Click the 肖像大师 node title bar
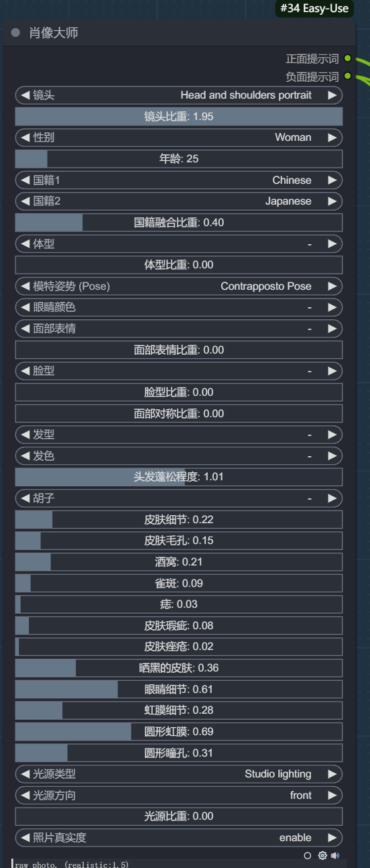The image size is (370, 868). [x=178, y=33]
